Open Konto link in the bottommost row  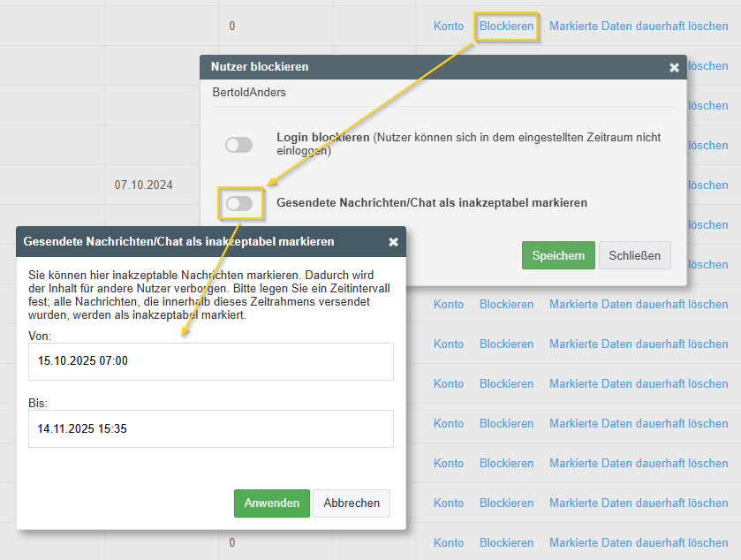point(449,542)
